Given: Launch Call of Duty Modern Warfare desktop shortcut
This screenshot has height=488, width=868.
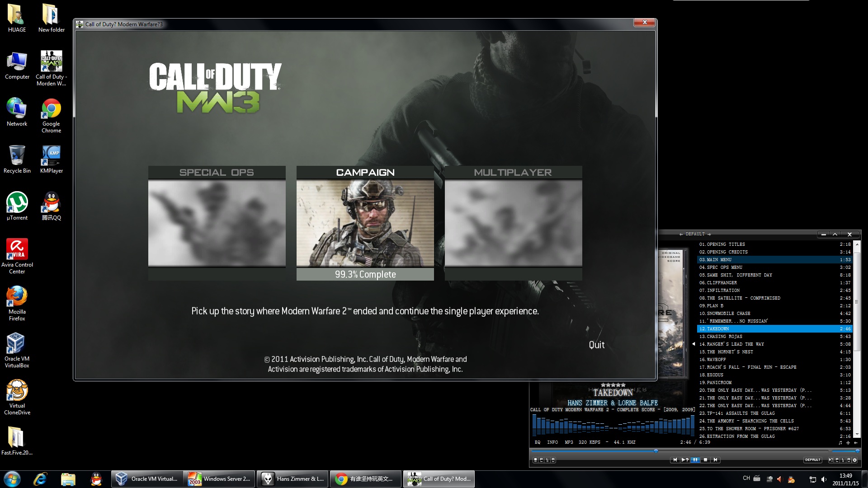Looking at the screenshot, I should [x=51, y=68].
